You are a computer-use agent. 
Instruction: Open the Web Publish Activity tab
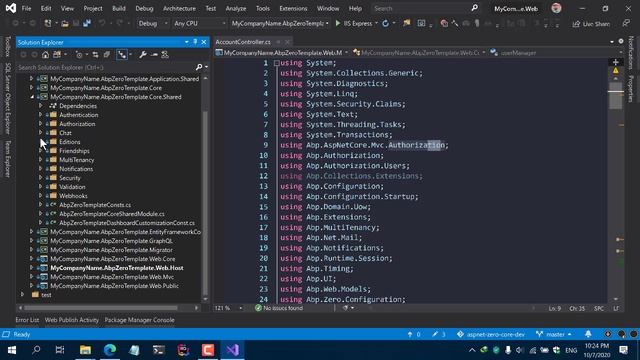pos(72,320)
